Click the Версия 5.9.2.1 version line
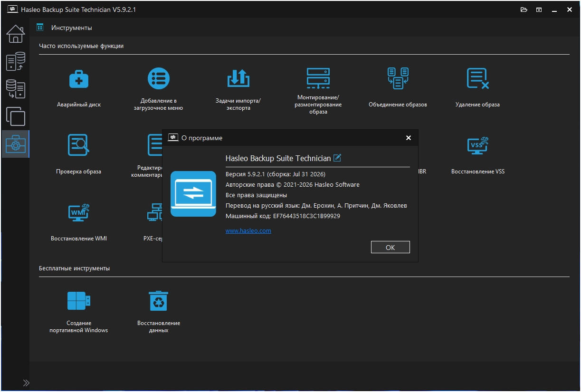The height and width of the screenshot is (392, 581). (276, 174)
